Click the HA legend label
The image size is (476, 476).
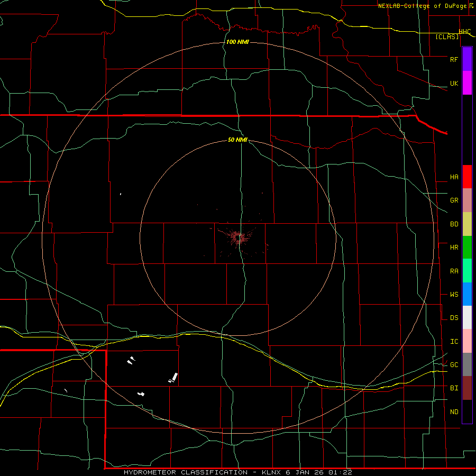coord(454,177)
